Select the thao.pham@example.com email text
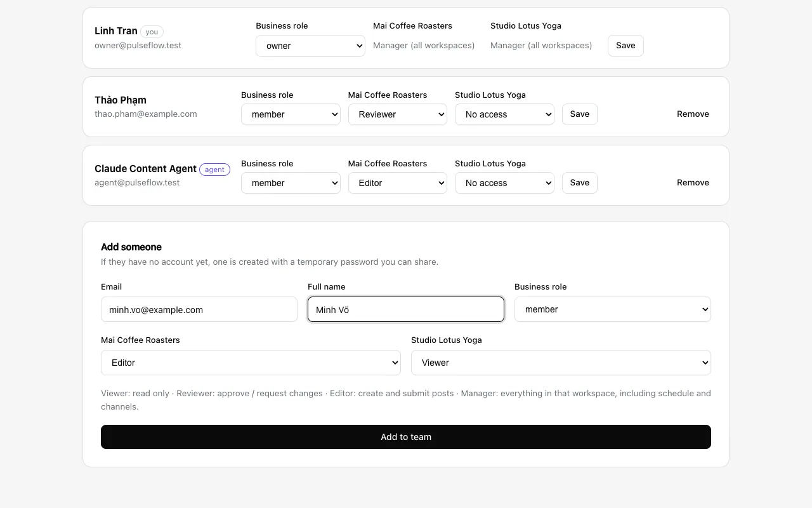Image resolution: width=812 pixels, height=508 pixels. coord(146,114)
